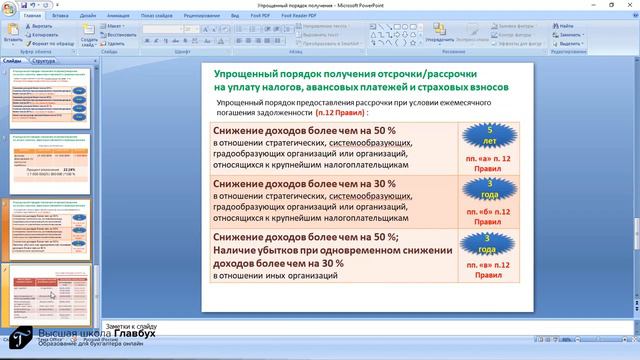Switch to the Показ слайдов ribbon tab
Image resolution: width=640 pixels, height=360 pixels.
click(x=157, y=16)
